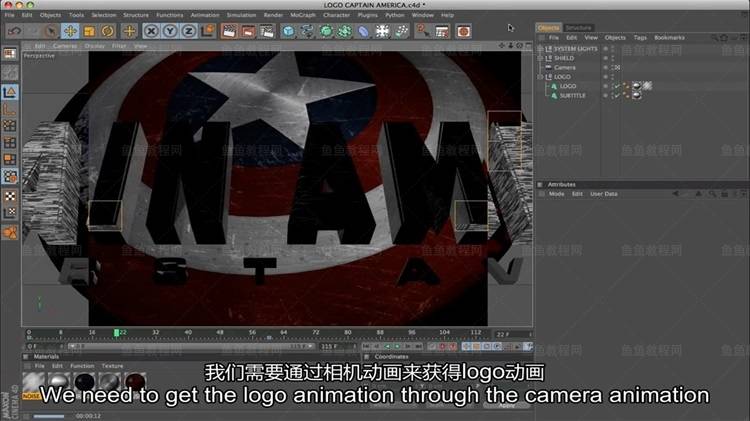
Task: Toggle X-axis lock button
Action: pos(153,31)
